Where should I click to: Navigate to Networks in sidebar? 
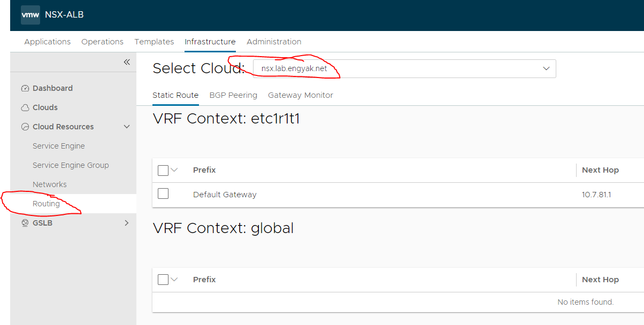click(50, 184)
